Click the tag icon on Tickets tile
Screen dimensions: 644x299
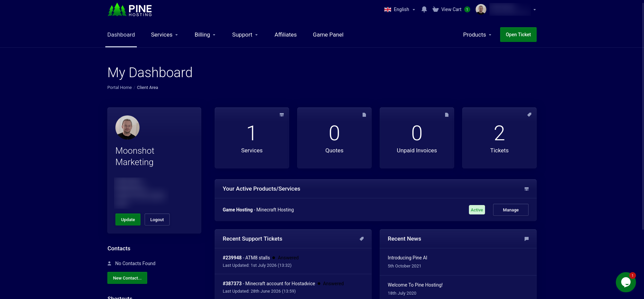pos(529,115)
